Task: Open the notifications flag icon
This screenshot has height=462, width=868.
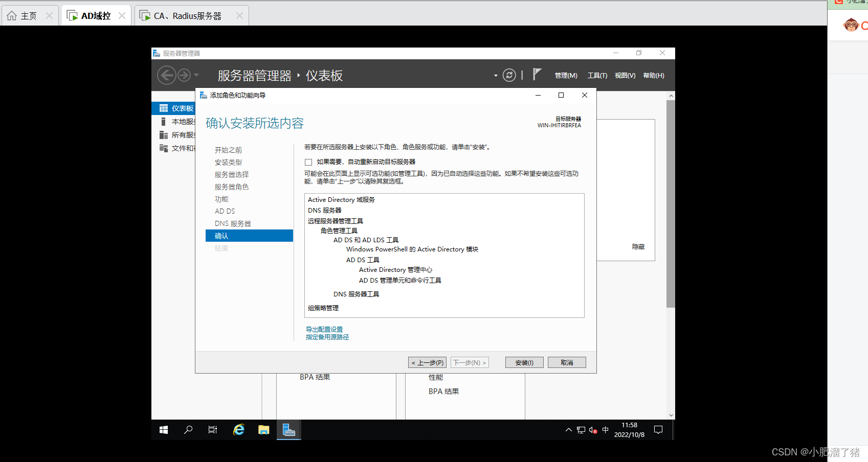Action: point(537,75)
